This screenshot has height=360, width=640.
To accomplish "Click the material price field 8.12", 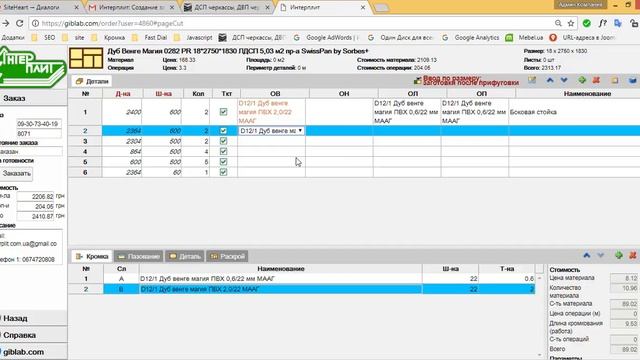I will [x=624, y=278].
